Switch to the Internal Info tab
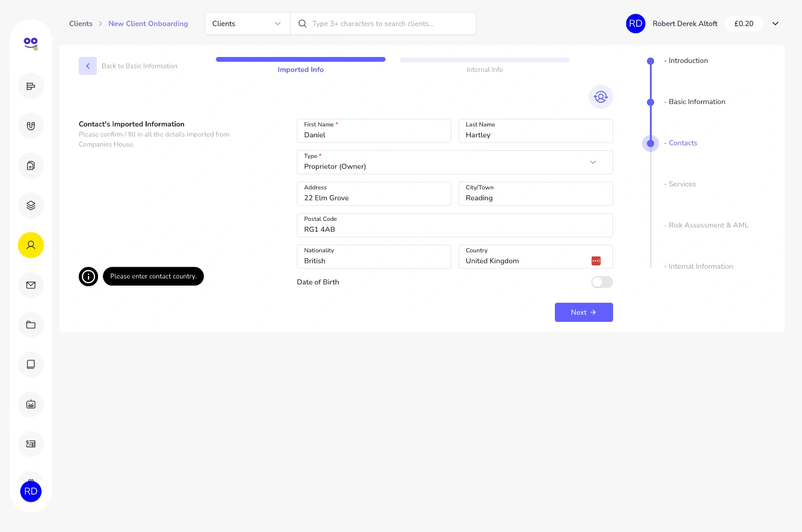Image resolution: width=802 pixels, height=532 pixels. [x=485, y=69]
